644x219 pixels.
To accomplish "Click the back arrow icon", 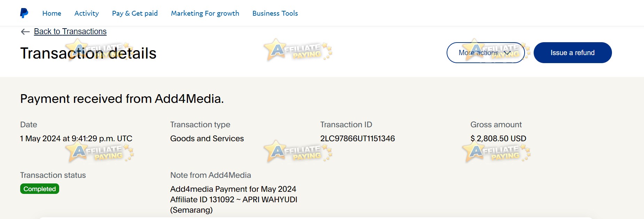I will coord(25,32).
